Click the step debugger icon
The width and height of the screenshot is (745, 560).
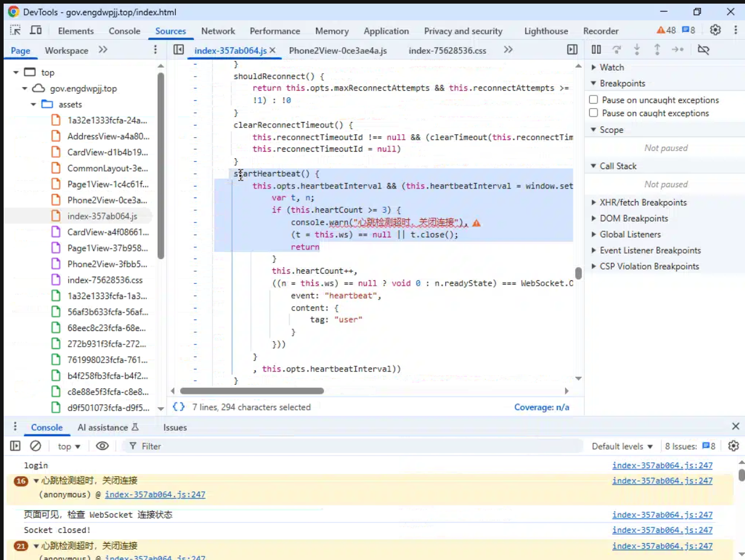(678, 50)
